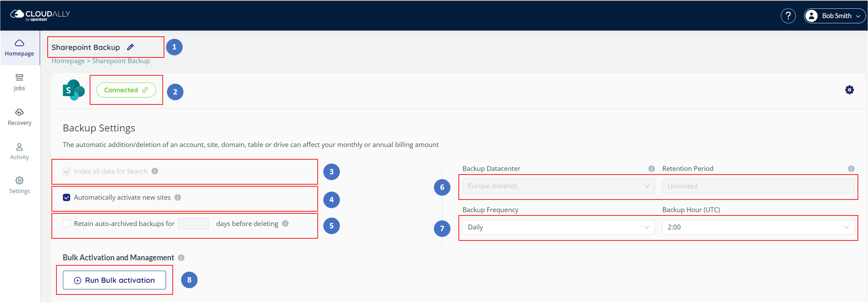
Task: Toggle Index all data for Search checkbox
Action: pos(66,171)
